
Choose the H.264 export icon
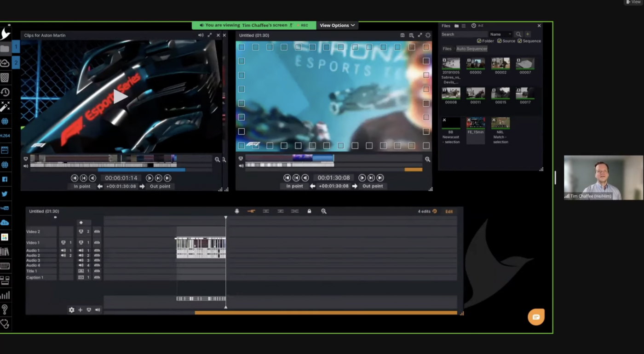[5, 136]
